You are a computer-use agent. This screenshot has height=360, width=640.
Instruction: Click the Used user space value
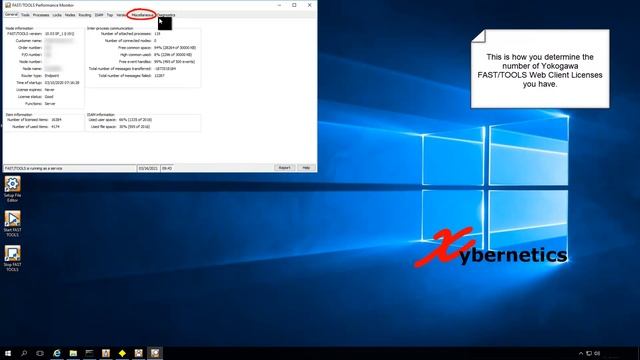(136, 120)
